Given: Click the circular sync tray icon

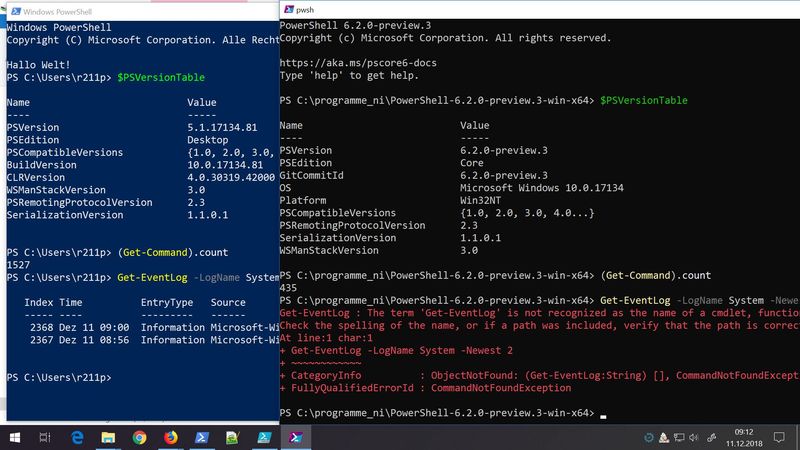Looking at the screenshot, I should click(x=648, y=437).
